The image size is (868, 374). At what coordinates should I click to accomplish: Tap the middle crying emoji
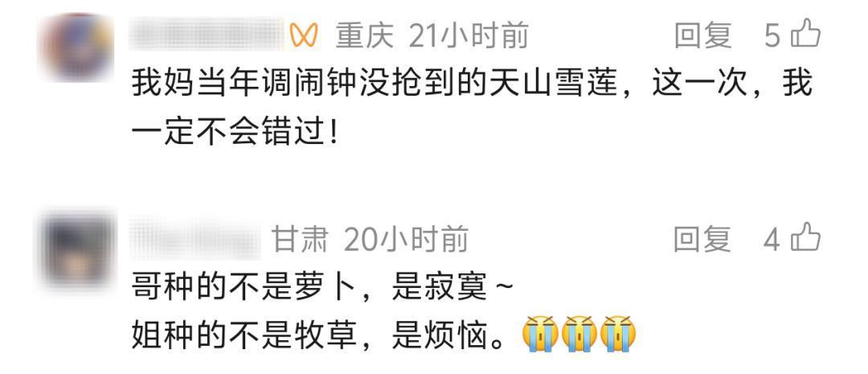pyautogui.click(x=579, y=334)
